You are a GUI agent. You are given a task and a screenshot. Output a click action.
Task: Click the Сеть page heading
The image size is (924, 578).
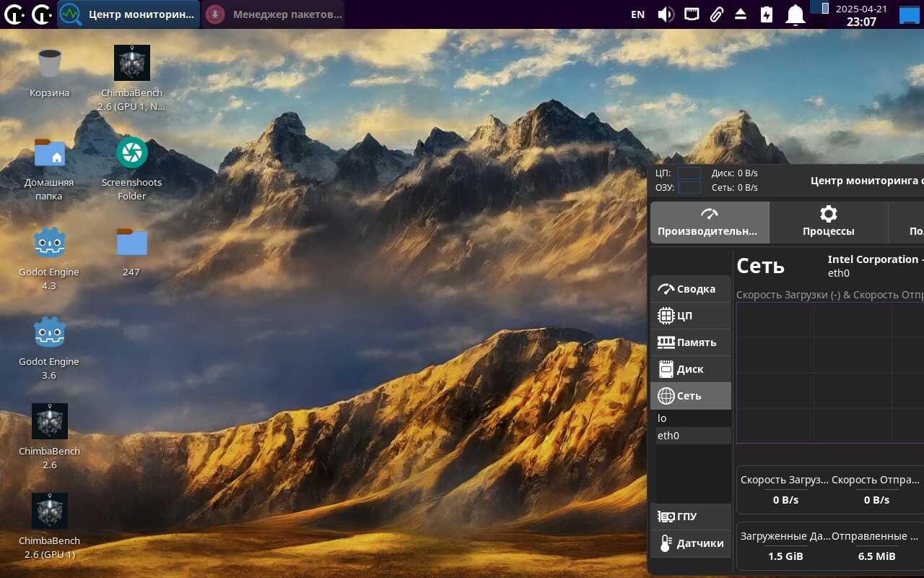[x=760, y=265]
